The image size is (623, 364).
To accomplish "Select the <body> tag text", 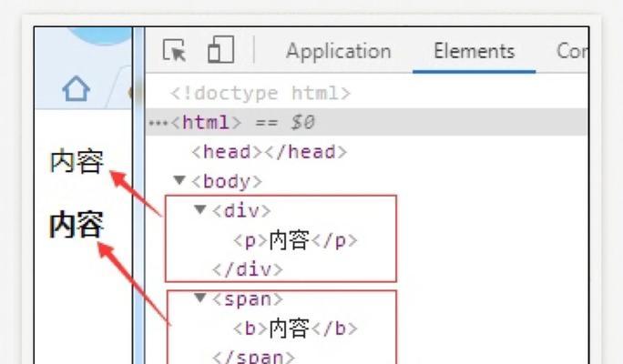I will (227, 182).
